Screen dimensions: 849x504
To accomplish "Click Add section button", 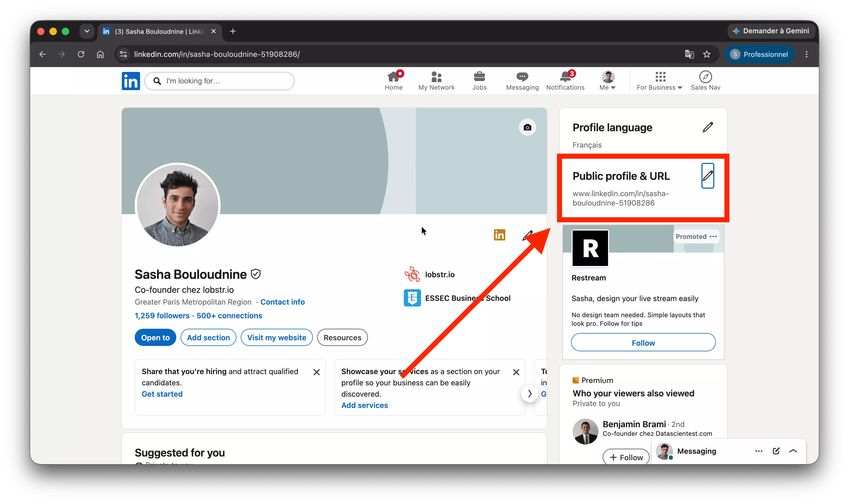I will pyautogui.click(x=208, y=337).
